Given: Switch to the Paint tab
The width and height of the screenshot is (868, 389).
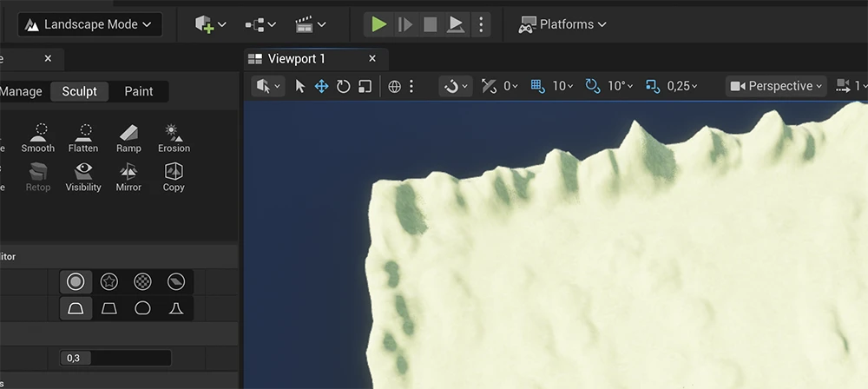Looking at the screenshot, I should tap(139, 91).
